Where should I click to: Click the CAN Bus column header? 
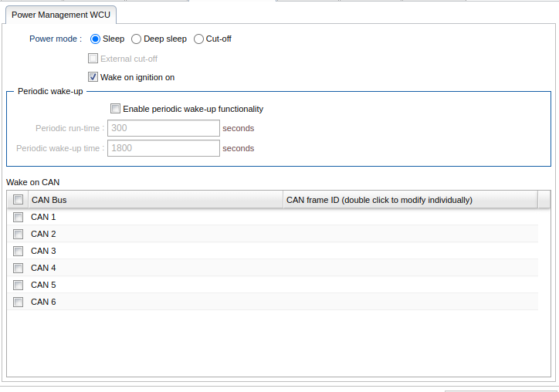coord(154,200)
